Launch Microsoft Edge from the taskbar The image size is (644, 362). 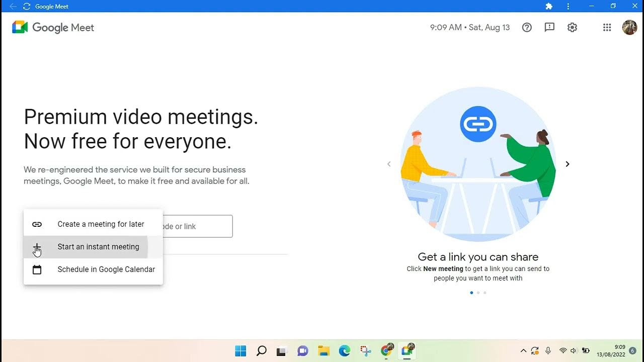point(344,351)
